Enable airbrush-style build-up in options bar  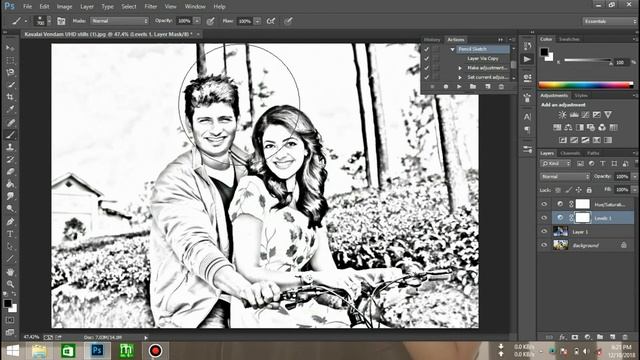pos(271,21)
